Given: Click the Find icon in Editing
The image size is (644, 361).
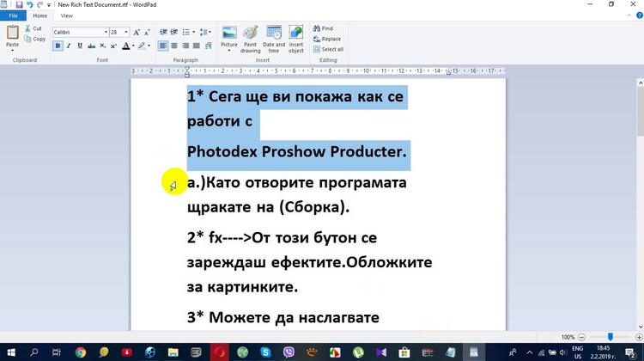Looking at the screenshot, I should [323, 28].
